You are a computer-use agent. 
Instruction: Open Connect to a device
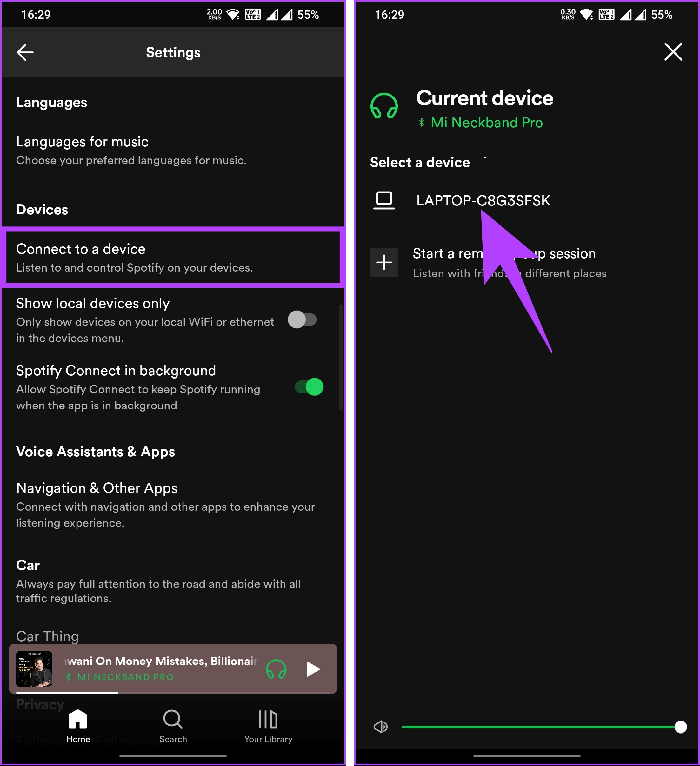(x=173, y=257)
